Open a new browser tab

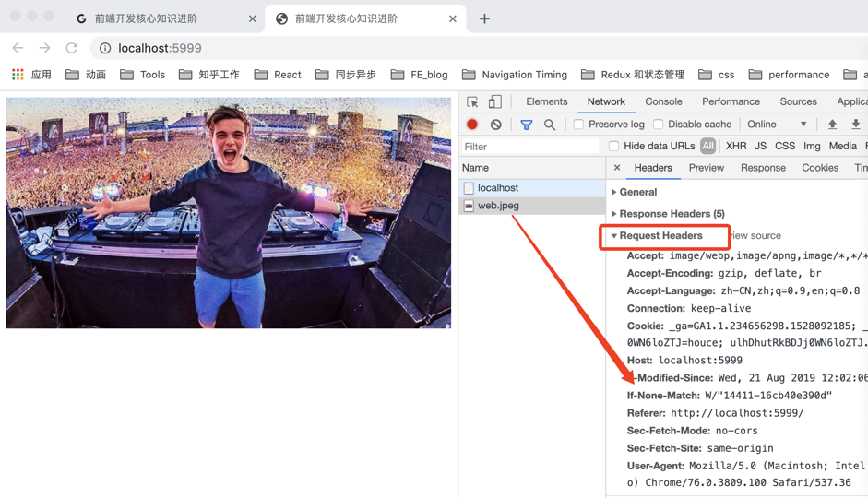pos(484,18)
